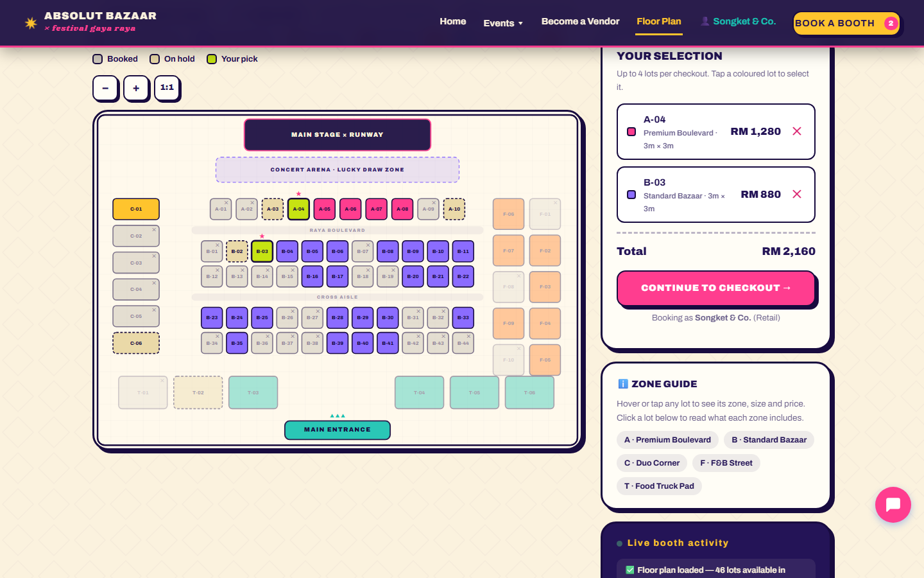Viewport: 924px width, 578px height.
Task: Click the floor plan loaded checkmark
Action: click(629, 570)
